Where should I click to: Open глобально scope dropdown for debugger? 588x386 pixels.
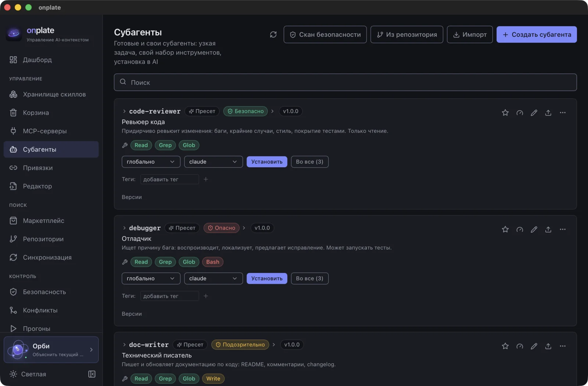(x=151, y=279)
